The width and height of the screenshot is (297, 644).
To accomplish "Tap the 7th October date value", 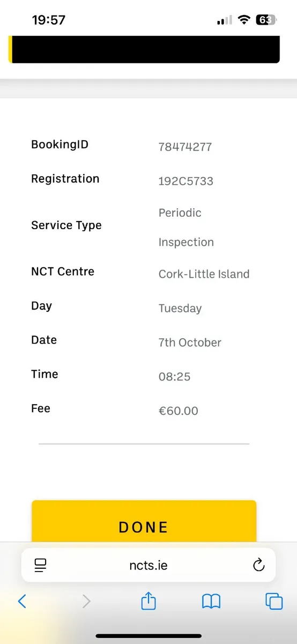I will [x=190, y=342].
